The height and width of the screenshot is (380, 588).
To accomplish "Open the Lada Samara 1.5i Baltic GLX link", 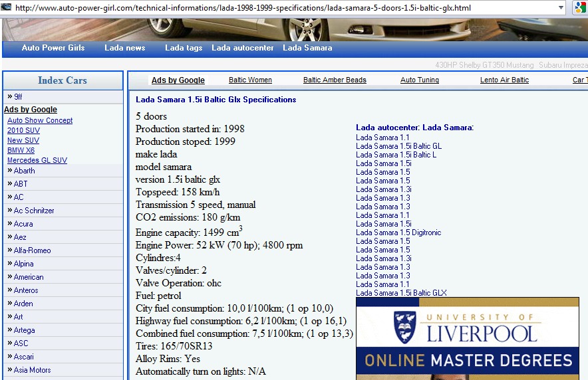I will click(401, 293).
